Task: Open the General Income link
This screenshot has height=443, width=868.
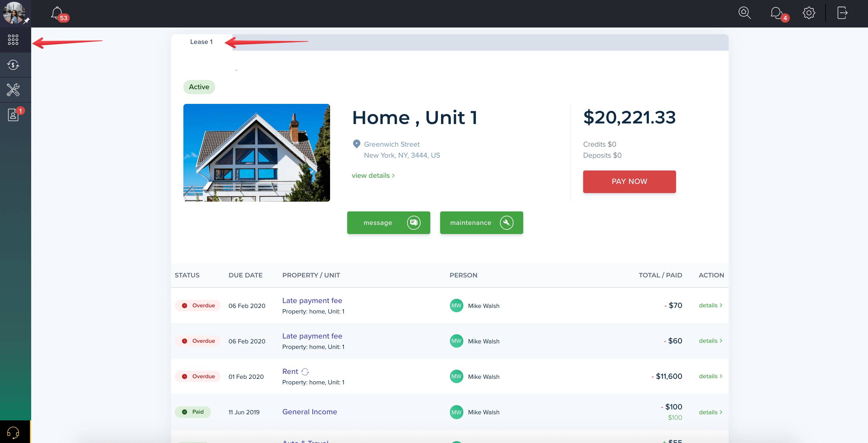Action: pos(309,412)
